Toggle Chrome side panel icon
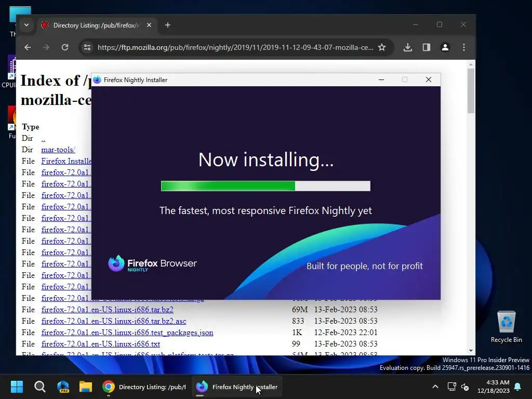The height and width of the screenshot is (399, 532). 427,47
